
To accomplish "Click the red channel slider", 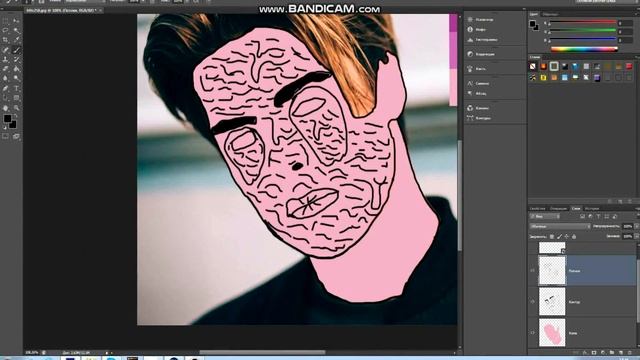I will (583, 22).
